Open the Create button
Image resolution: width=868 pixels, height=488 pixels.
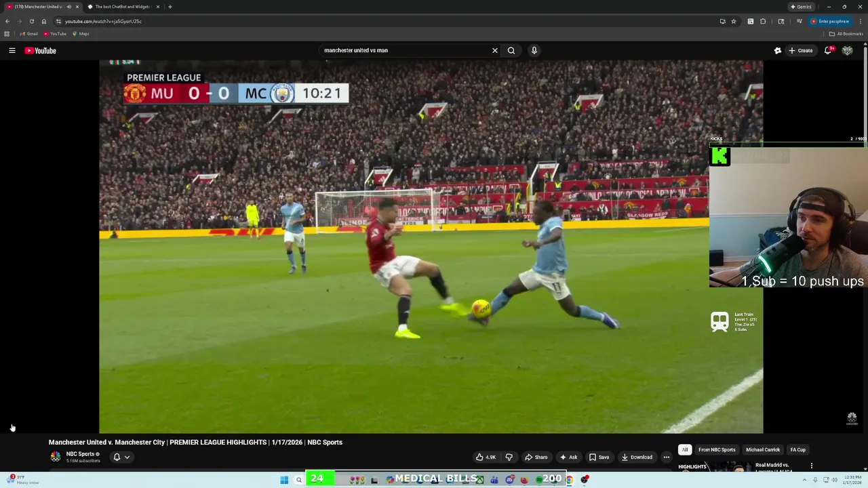[x=801, y=50]
